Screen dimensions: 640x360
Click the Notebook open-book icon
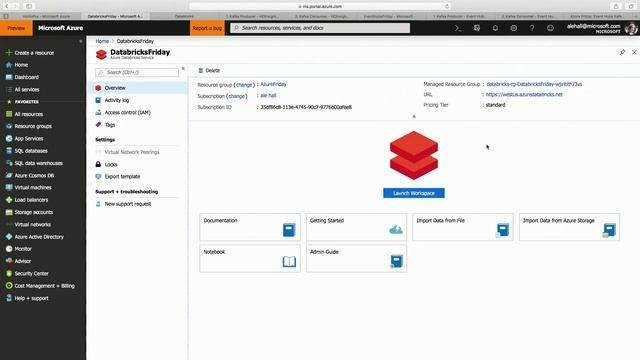click(x=289, y=261)
